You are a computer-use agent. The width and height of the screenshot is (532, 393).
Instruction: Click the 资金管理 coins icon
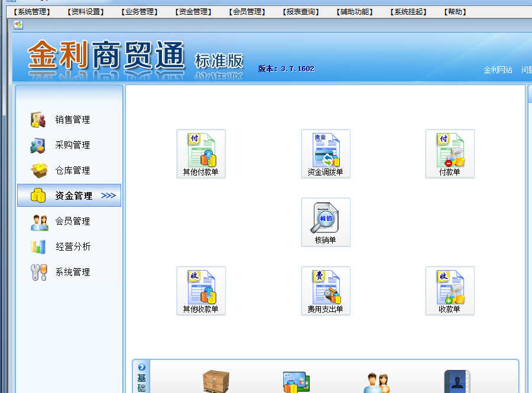point(38,196)
